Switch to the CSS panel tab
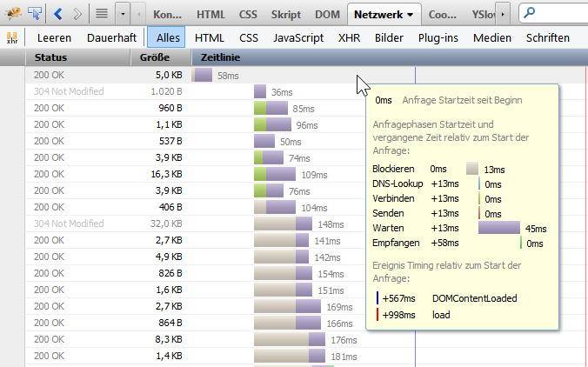This screenshot has width=588, height=367. coord(248,15)
